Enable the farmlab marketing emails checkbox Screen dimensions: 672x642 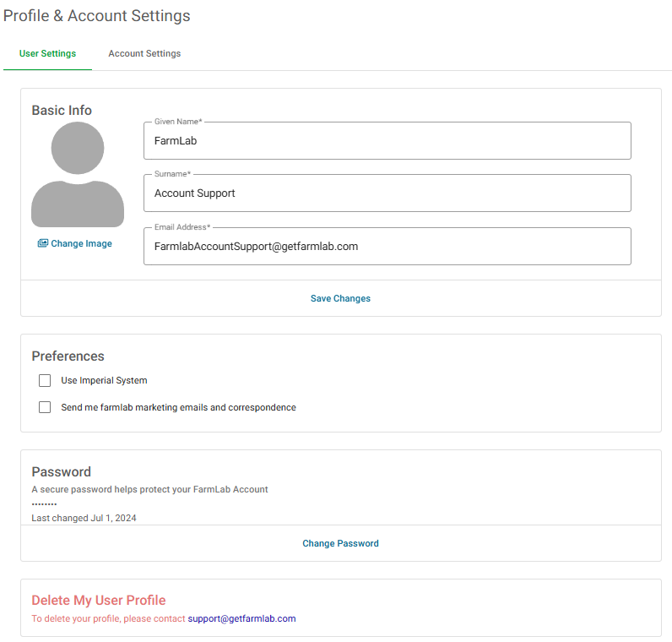click(x=45, y=408)
